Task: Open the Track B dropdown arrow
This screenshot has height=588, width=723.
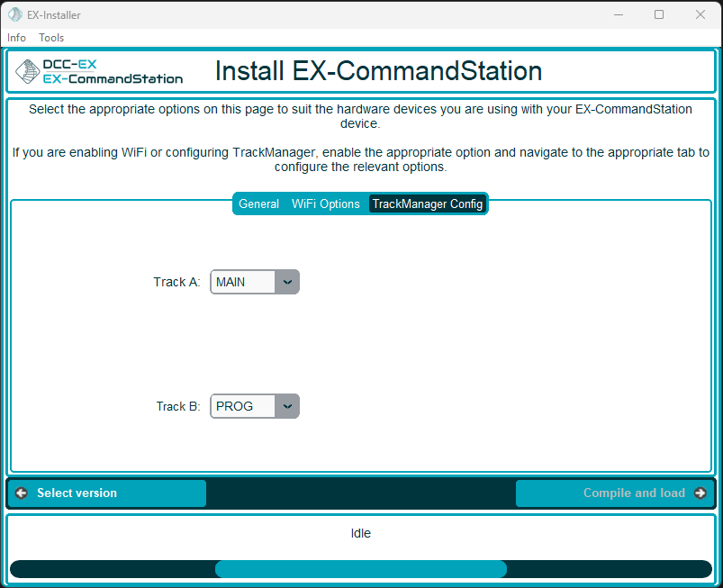Action: pyautogui.click(x=287, y=406)
